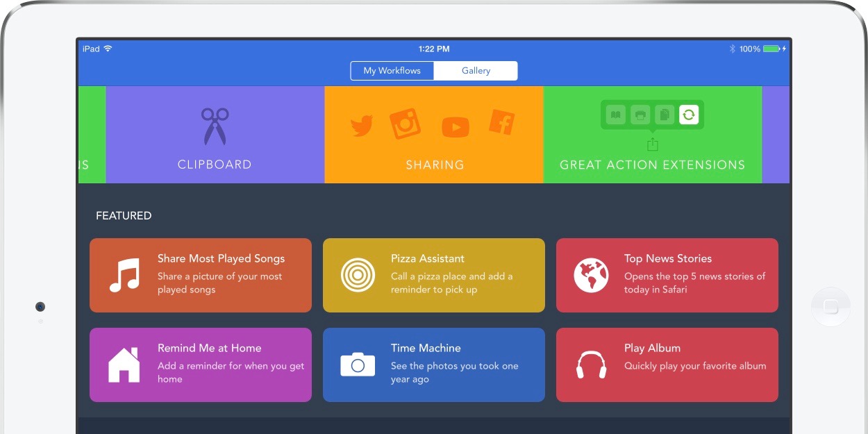The height and width of the screenshot is (434, 868).
Task: Open the Sharing category label
Action: (435, 165)
